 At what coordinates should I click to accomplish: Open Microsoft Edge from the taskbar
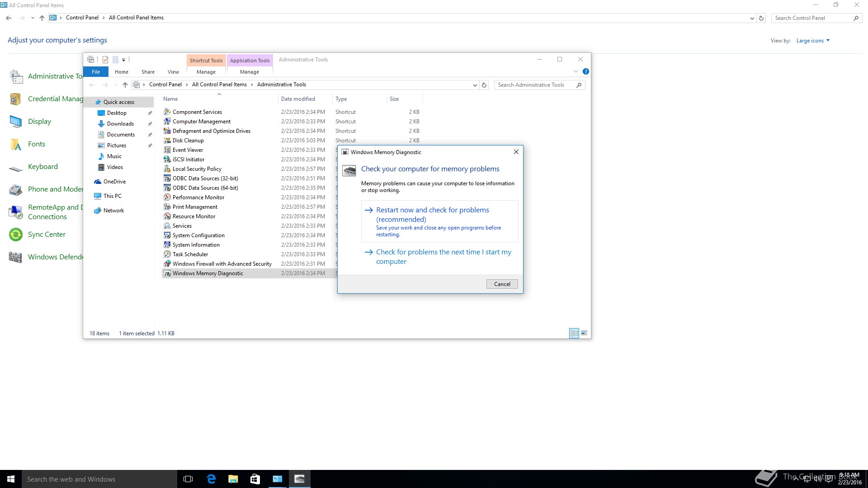(x=211, y=479)
